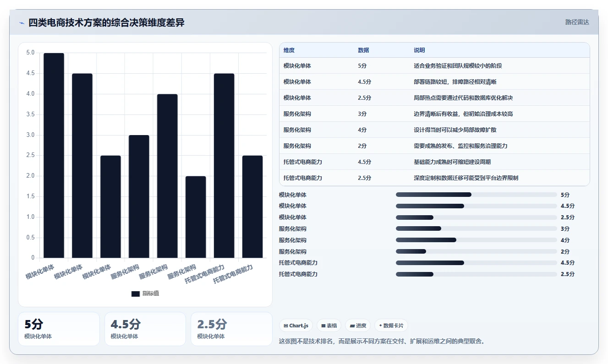Click the 服务化架构 progress bar labeled 2分

[x=477, y=251]
